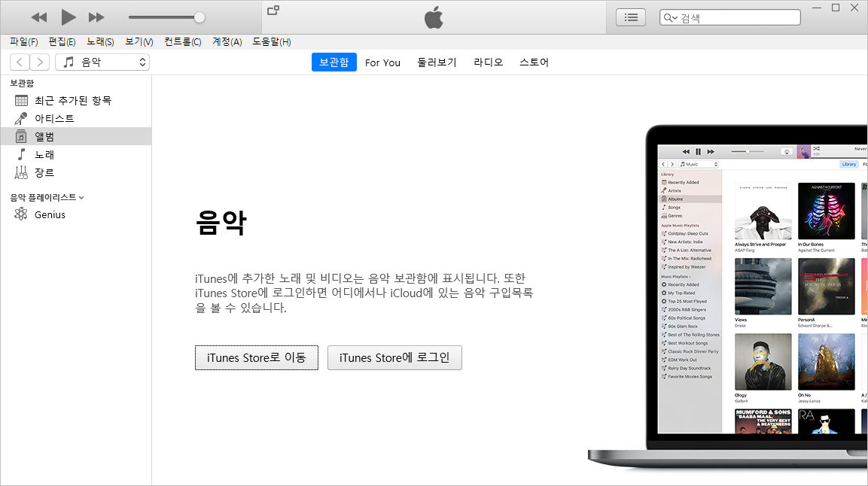Click the 장르 guitars icon
Image resolution: width=868 pixels, height=486 pixels.
point(21,172)
